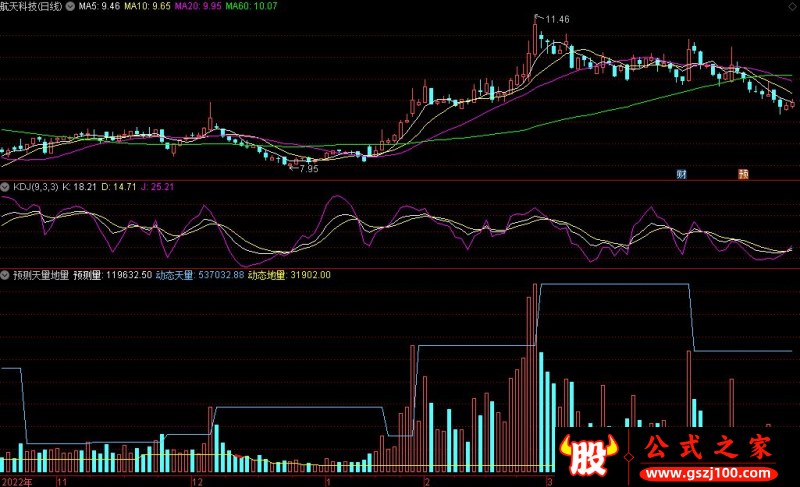
Task: Click the MA10: 9.65 label
Action: point(147,7)
